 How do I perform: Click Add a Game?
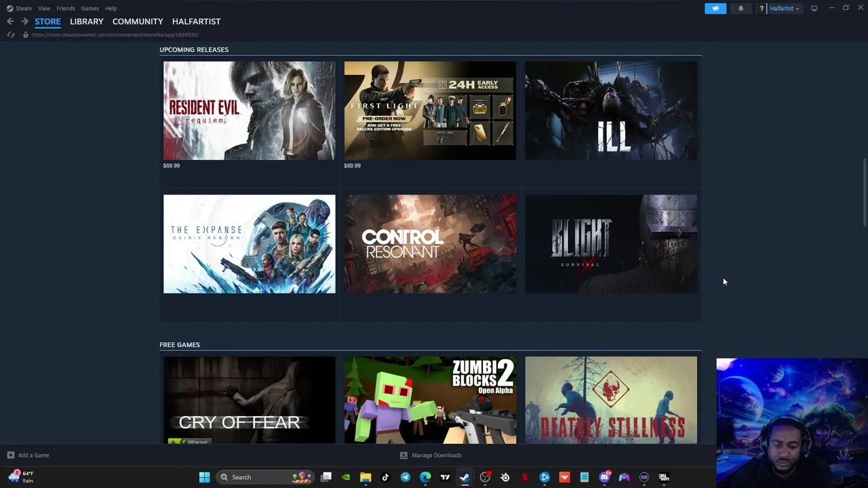(28, 455)
